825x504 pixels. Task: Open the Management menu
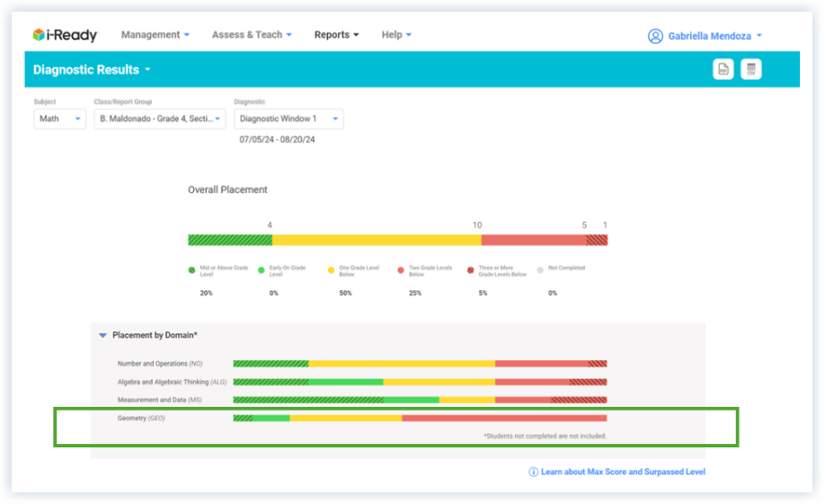coord(155,35)
